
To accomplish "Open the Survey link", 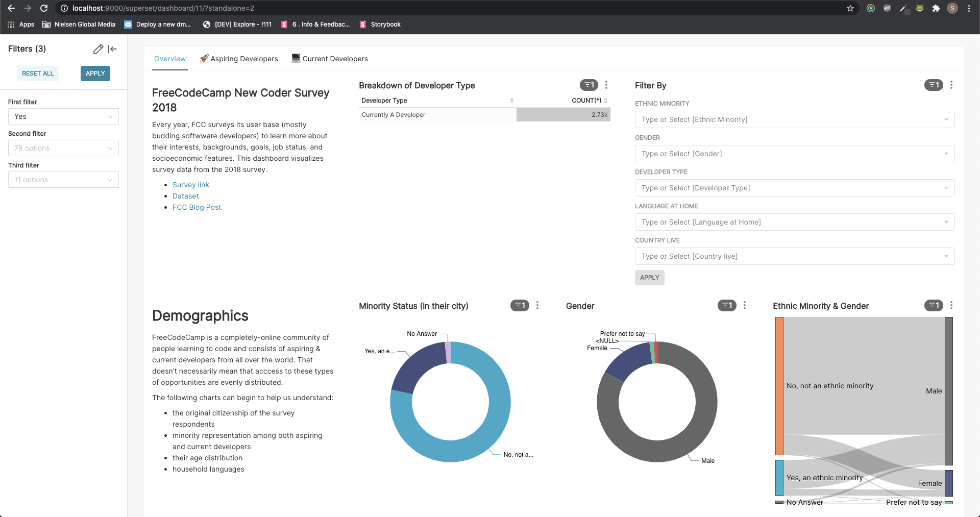I will tap(191, 185).
